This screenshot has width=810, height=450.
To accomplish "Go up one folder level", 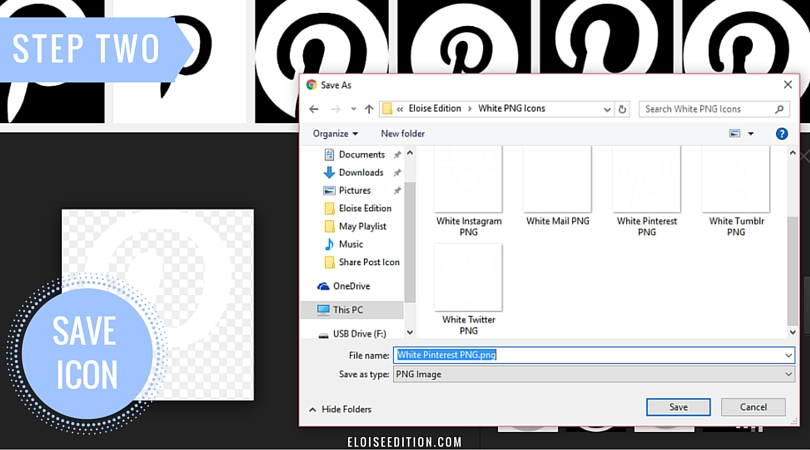I will click(369, 109).
